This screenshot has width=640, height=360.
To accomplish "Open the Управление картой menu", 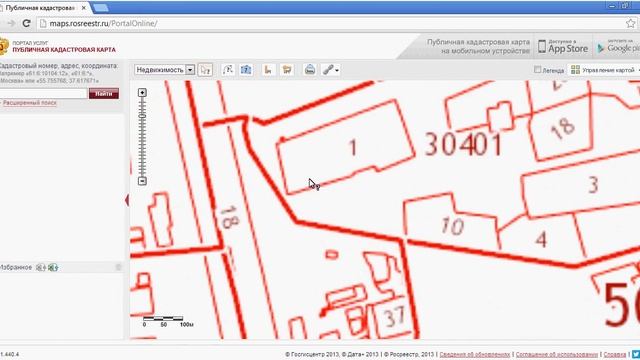I will point(604,70).
